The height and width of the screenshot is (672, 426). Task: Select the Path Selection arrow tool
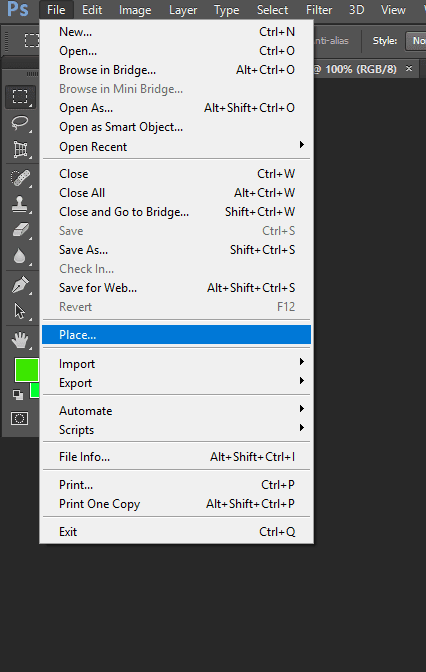[x=20, y=311]
